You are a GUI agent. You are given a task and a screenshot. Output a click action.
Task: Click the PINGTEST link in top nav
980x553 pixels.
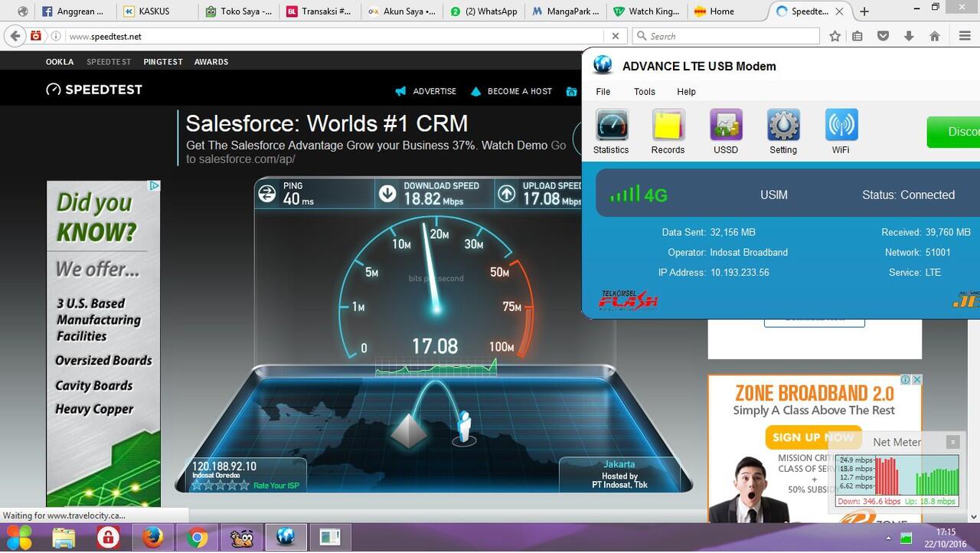(x=163, y=62)
